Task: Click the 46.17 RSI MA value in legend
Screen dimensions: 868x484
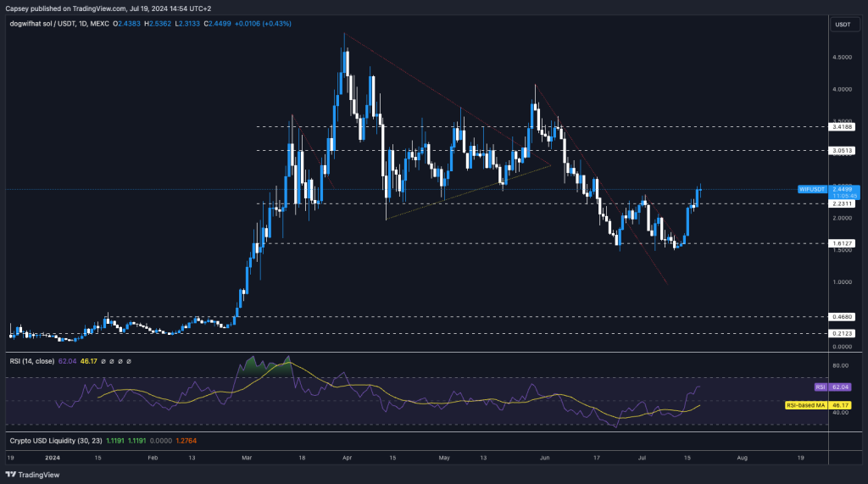Action: click(x=88, y=361)
